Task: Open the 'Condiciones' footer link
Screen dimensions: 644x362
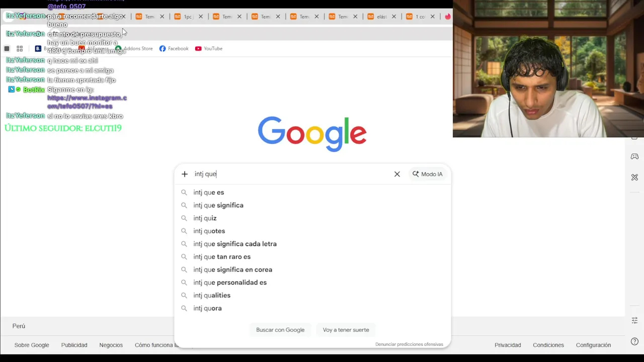Action: (x=548, y=345)
